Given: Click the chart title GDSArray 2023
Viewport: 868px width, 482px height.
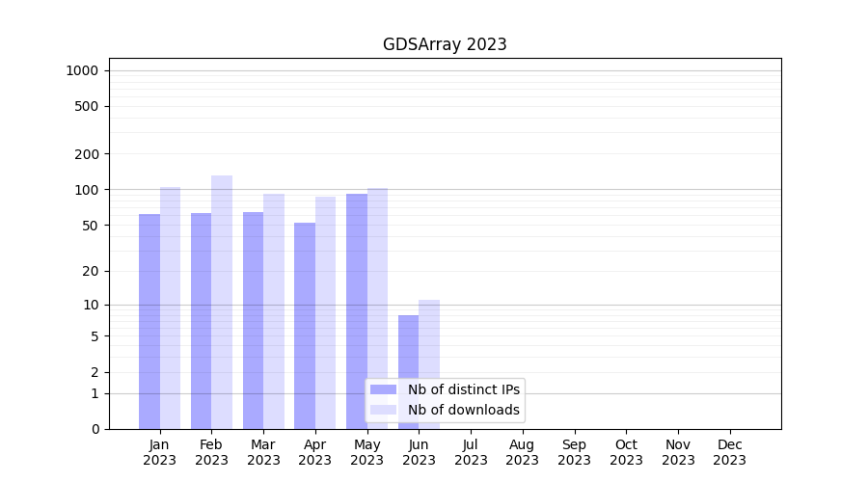Looking at the screenshot, I should tap(445, 44).
